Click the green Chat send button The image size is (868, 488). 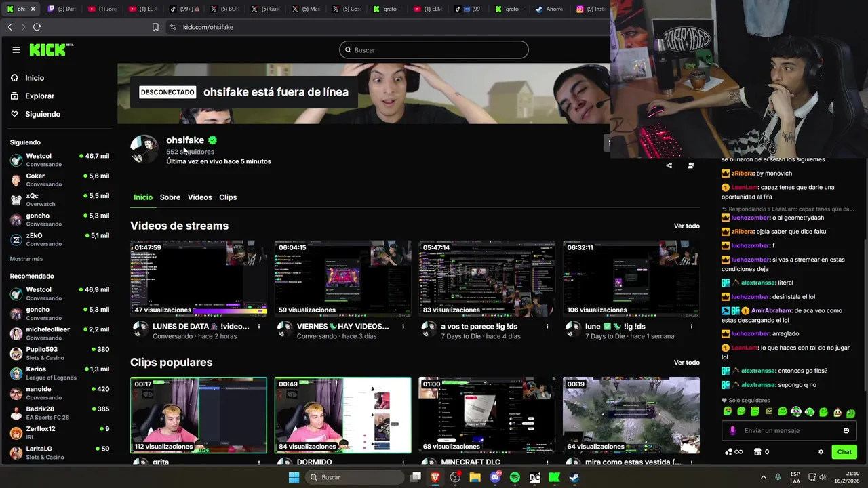point(844,452)
